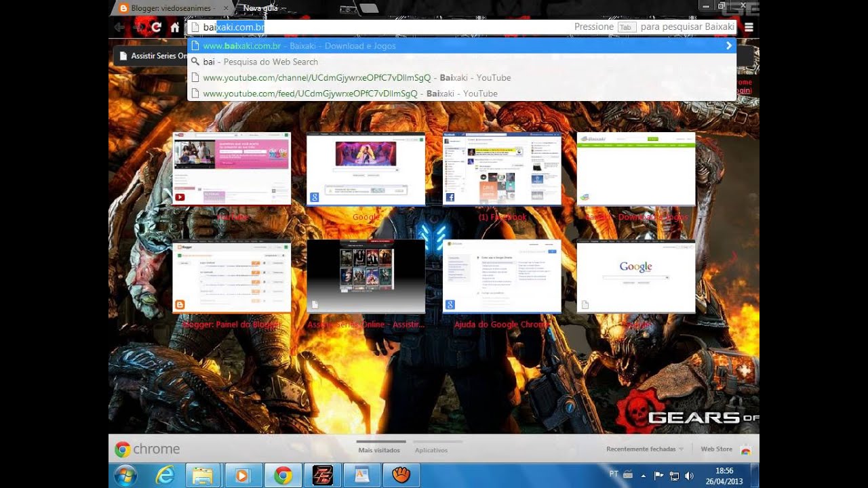The height and width of the screenshot is (488, 868).
Task: Select 'bai - Pesquisa do Web Search' suggestion
Action: point(462,62)
